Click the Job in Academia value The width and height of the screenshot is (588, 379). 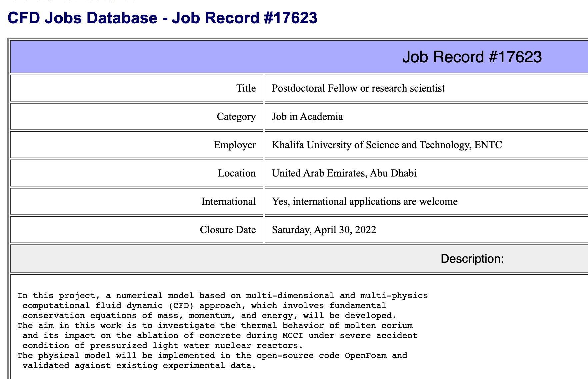tap(307, 117)
